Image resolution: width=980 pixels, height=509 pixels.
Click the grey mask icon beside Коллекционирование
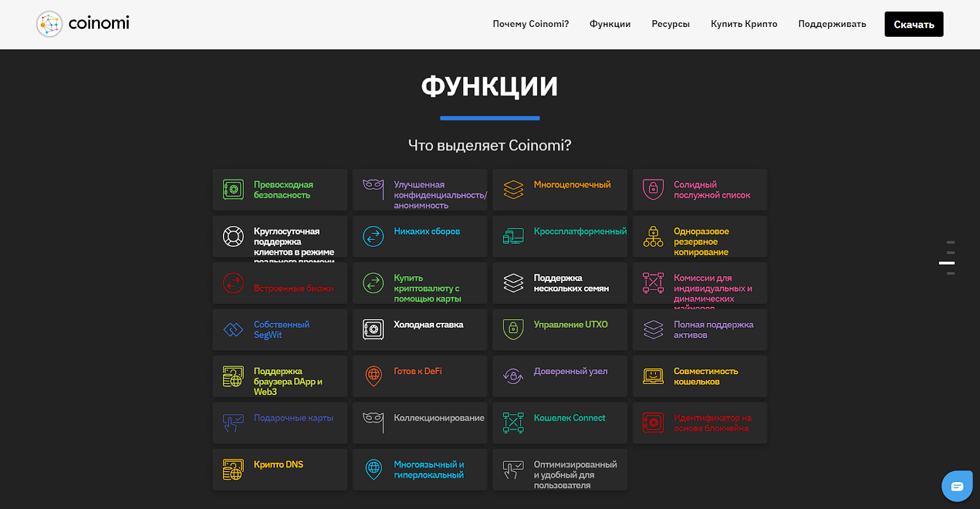(374, 423)
